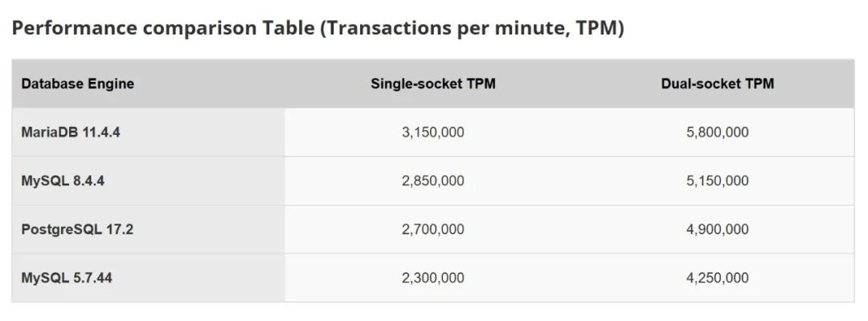Click the 5,800,000 dual-socket value
The image size is (868, 321).
click(718, 132)
